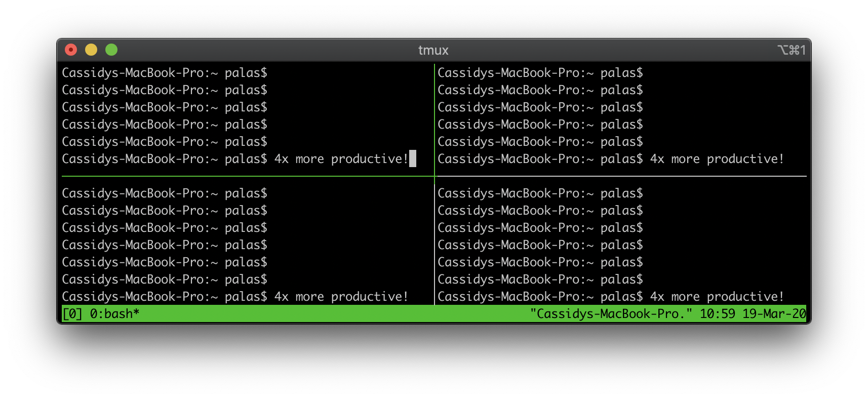The height and width of the screenshot is (399, 868).
Task: Click the 19-Mar-20 date in status bar
Action: point(774,314)
